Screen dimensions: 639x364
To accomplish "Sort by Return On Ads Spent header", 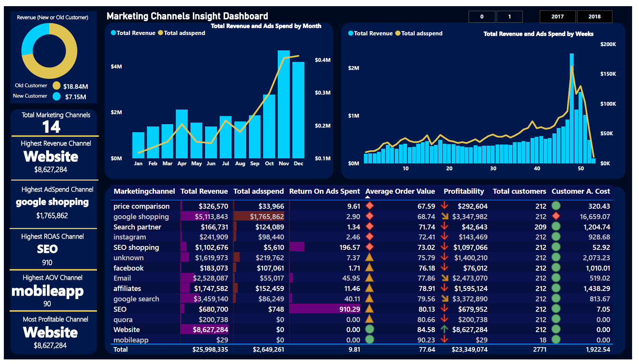I will 324,191.
